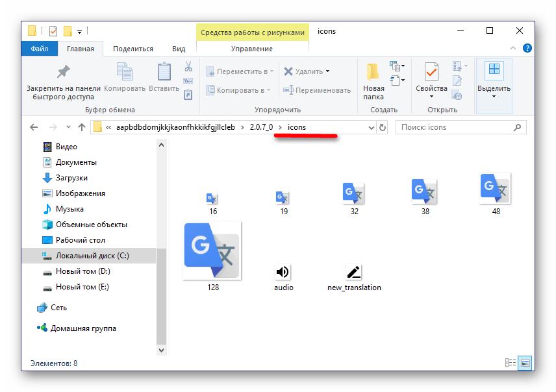Open the Файл menu
This screenshot has height=392, width=556.
(39, 47)
